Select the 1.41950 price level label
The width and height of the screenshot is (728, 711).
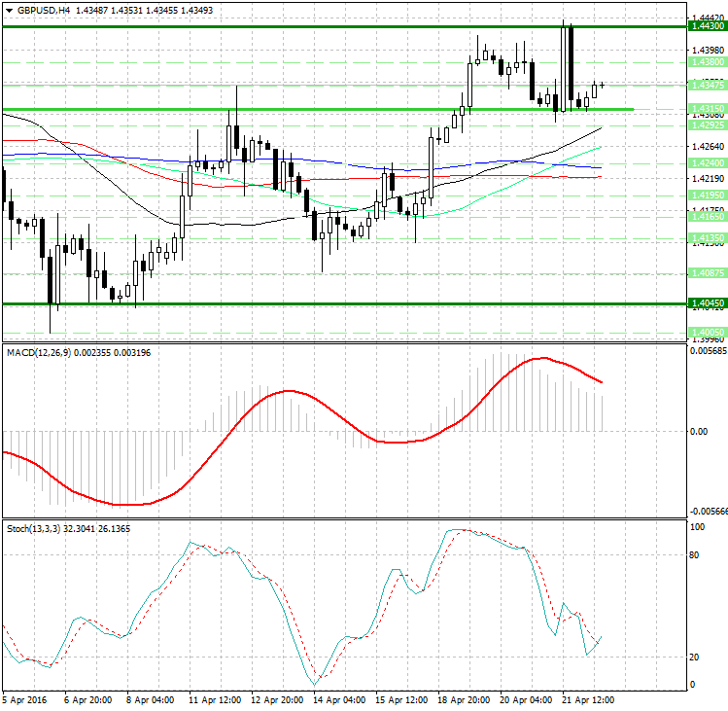click(706, 196)
